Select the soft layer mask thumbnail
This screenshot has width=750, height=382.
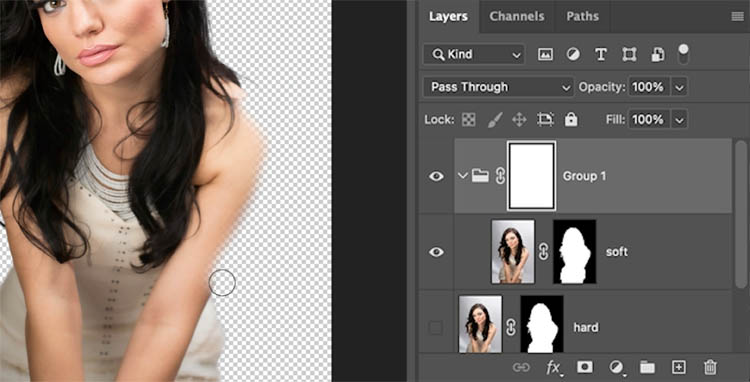coord(574,251)
